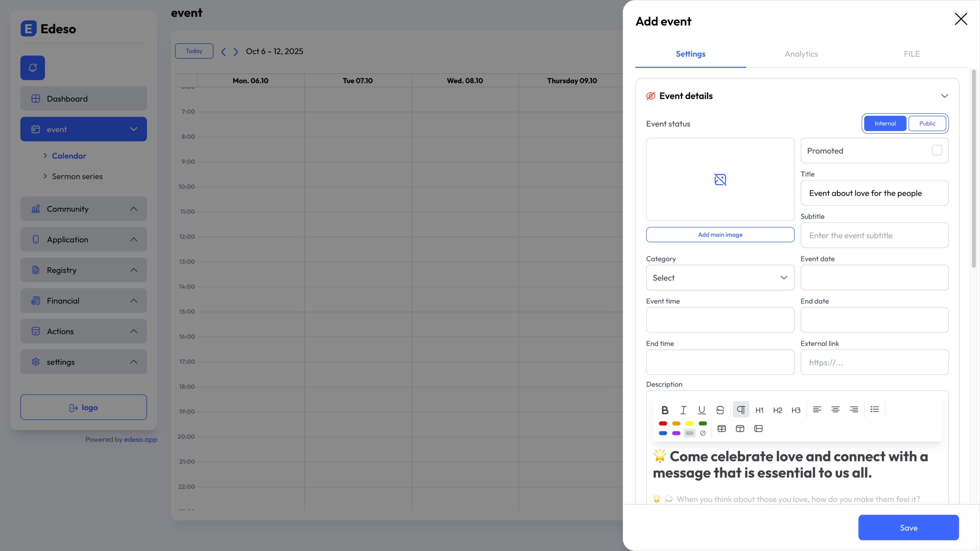Open the Category select dropdown
Image resolution: width=980 pixels, height=551 pixels.
[720, 278]
